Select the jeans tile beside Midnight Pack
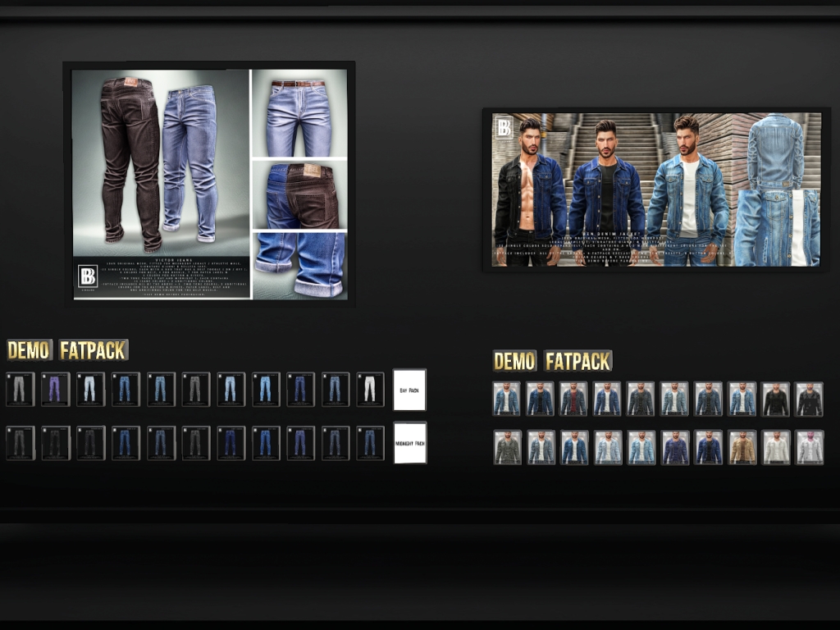Image resolution: width=840 pixels, height=630 pixels. tap(370, 443)
